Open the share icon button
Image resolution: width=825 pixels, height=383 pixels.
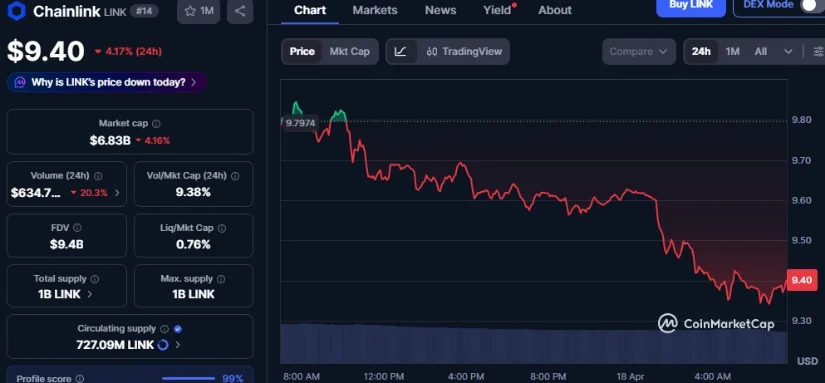240,11
